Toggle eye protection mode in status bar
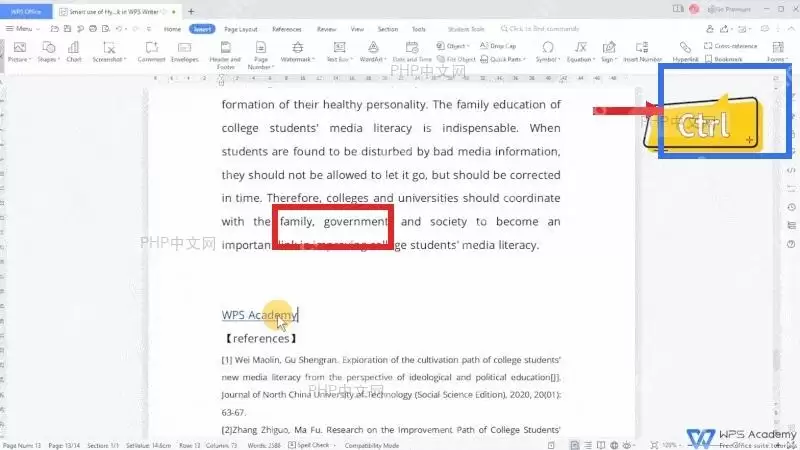The height and width of the screenshot is (450, 800). (627, 445)
